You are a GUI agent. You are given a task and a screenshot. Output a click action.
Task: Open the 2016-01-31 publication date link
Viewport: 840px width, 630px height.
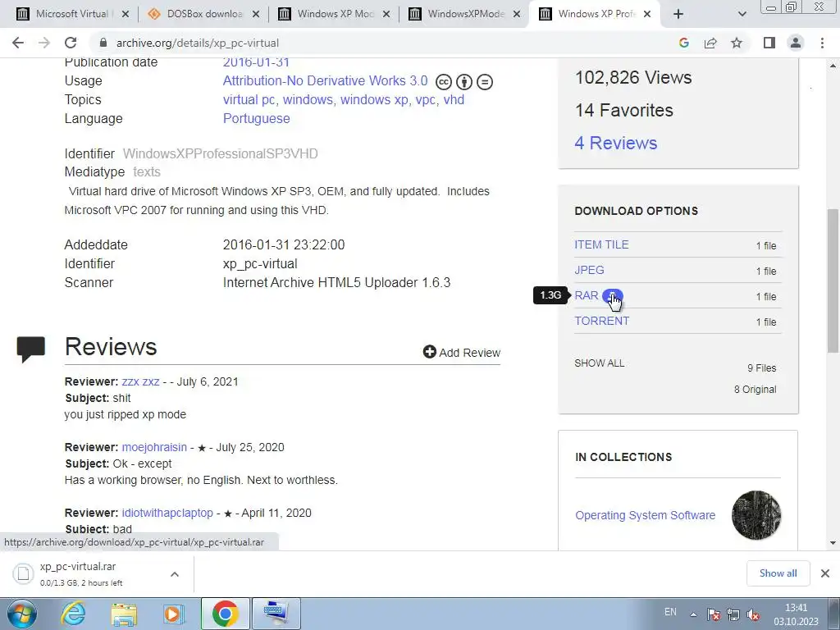click(256, 62)
